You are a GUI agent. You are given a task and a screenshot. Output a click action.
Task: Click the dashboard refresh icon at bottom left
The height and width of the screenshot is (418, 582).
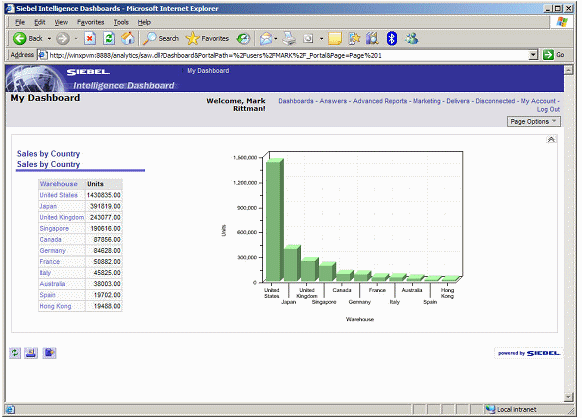pyautogui.click(x=15, y=353)
